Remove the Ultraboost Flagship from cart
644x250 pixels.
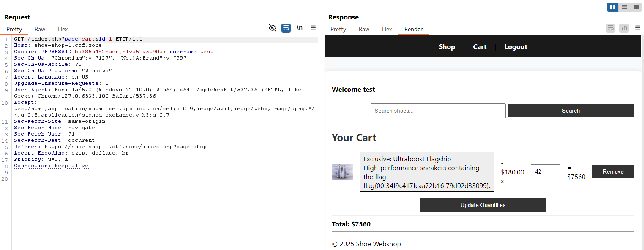[613, 171]
